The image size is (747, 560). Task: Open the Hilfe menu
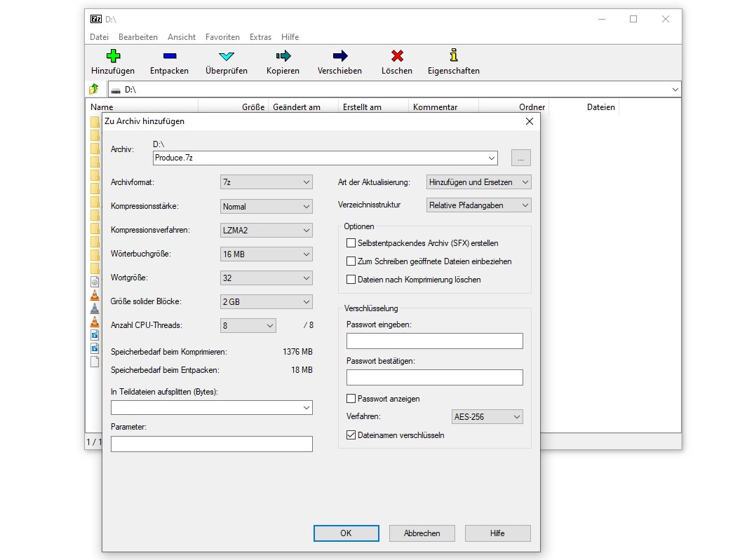pos(290,37)
